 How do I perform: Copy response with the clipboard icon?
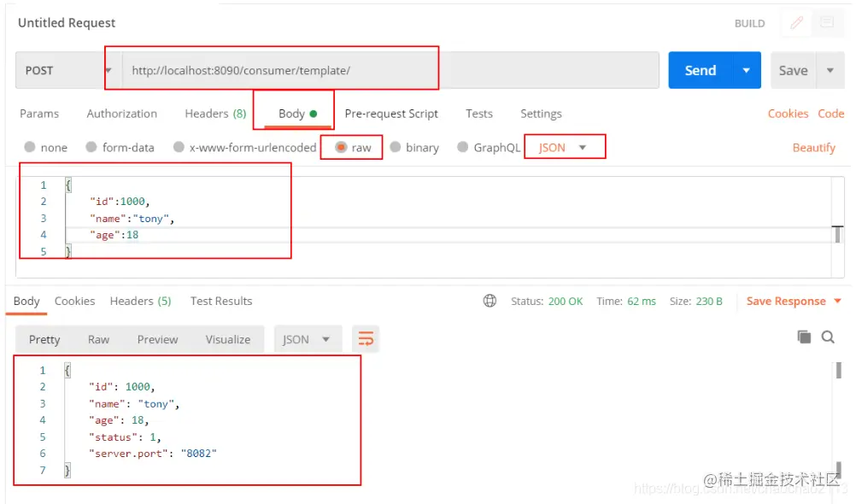tap(804, 337)
